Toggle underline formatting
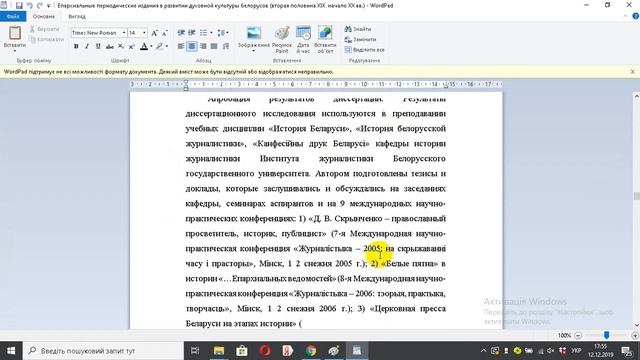The image size is (640, 360). 98,47
